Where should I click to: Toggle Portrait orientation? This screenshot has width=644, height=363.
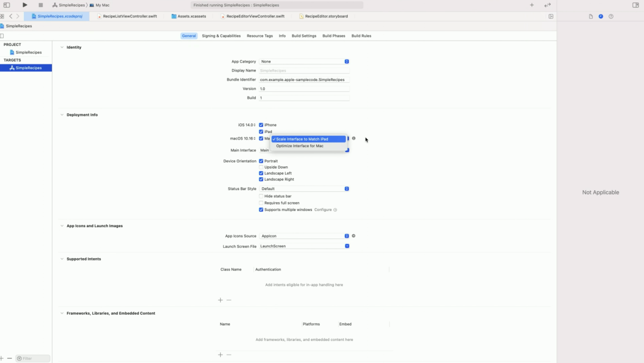pyautogui.click(x=261, y=161)
